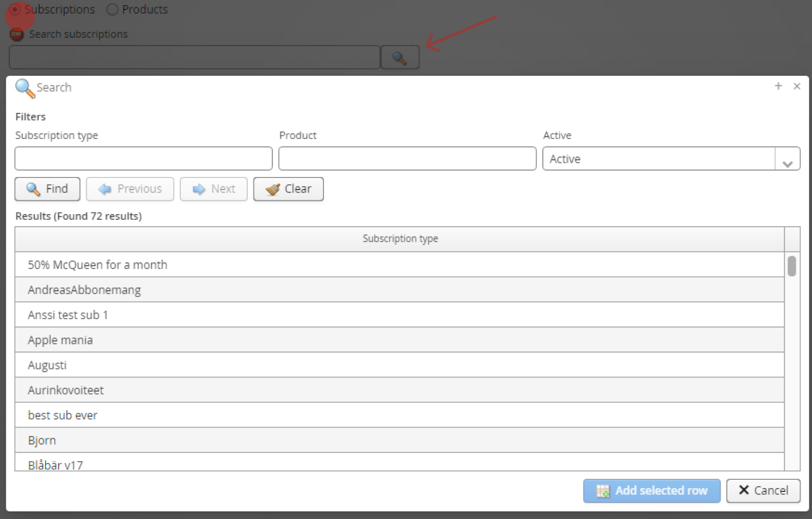Click the Subscription type filter field
Screen dimensions: 812x519
[x=144, y=159]
